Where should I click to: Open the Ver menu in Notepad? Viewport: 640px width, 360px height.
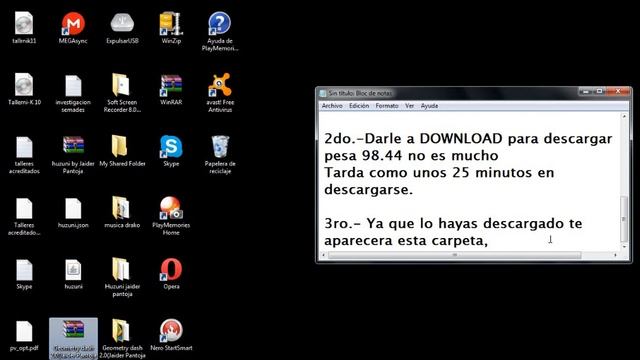pos(409,106)
